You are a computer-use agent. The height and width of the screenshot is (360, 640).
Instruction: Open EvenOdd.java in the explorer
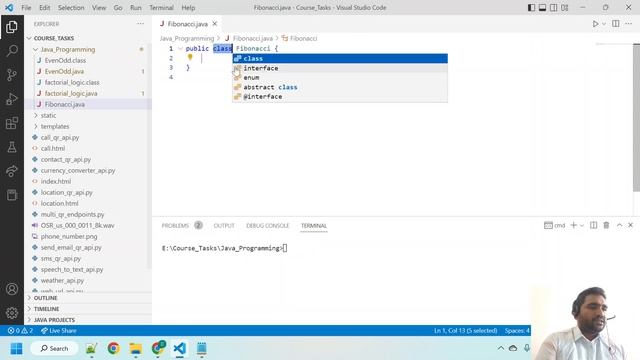click(64, 71)
